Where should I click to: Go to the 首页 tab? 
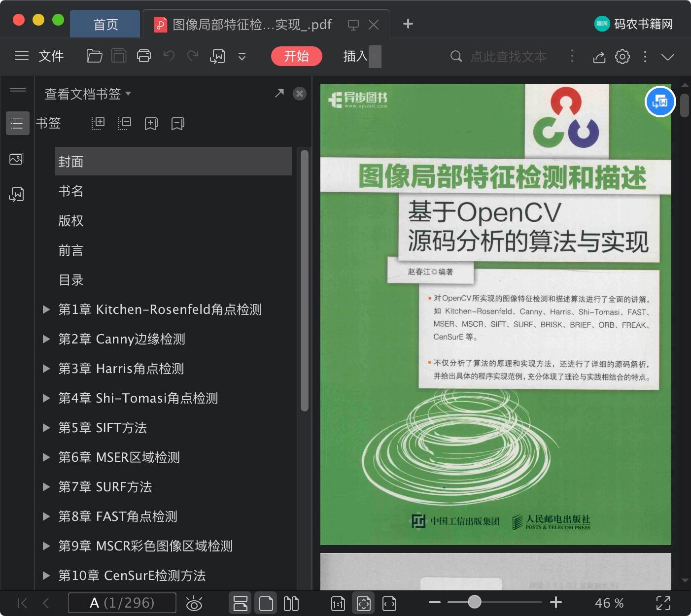point(105,25)
